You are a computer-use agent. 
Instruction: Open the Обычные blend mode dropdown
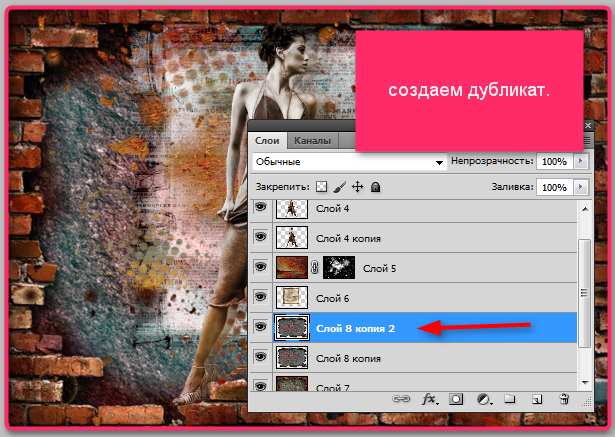[x=349, y=162]
